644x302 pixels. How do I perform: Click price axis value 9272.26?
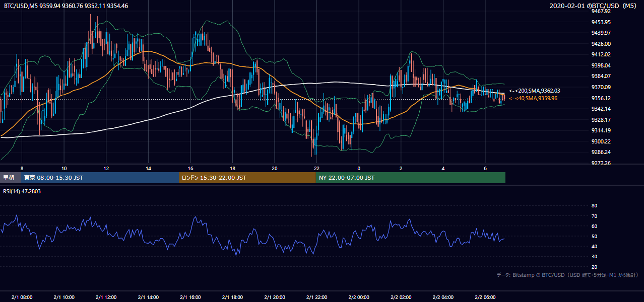pos(601,163)
